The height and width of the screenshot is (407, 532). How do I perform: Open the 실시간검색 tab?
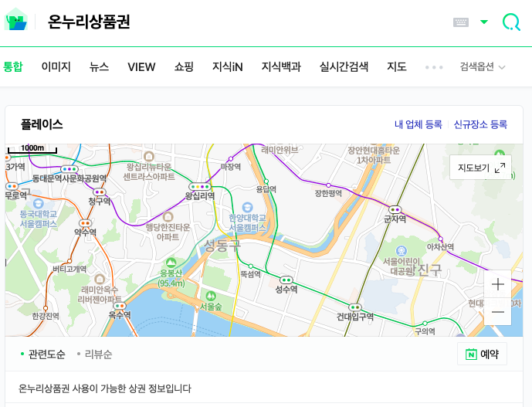344,66
